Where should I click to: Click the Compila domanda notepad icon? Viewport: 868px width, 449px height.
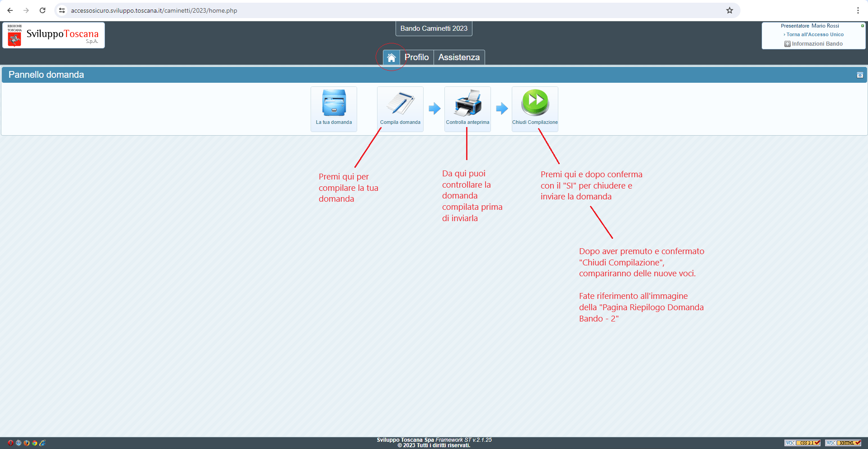coord(400,103)
